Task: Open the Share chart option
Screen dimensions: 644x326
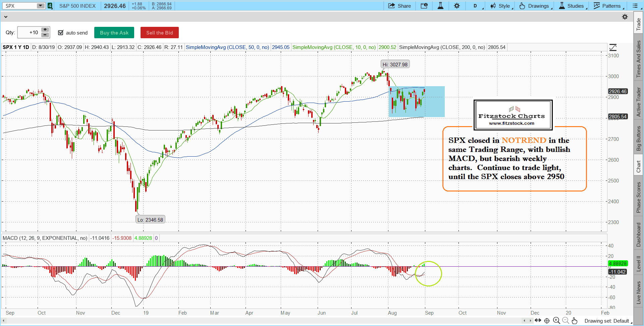Action: click(399, 6)
